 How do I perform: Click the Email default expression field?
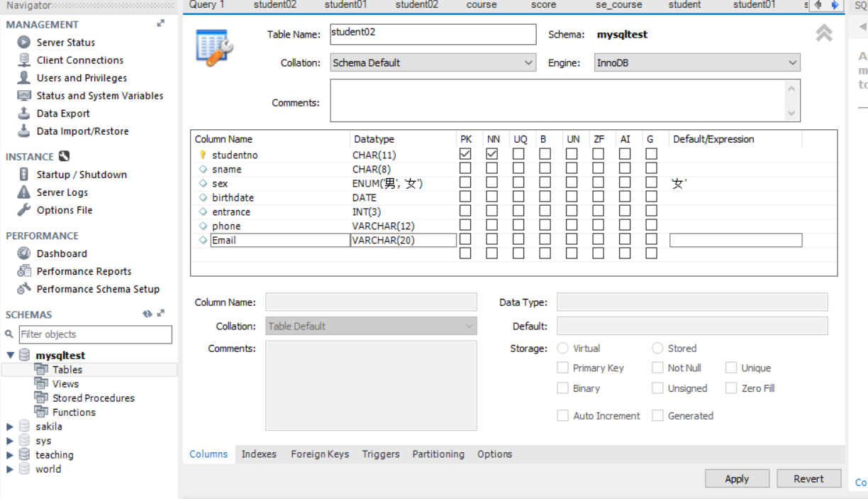pyautogui.click(x=736, y=240)
